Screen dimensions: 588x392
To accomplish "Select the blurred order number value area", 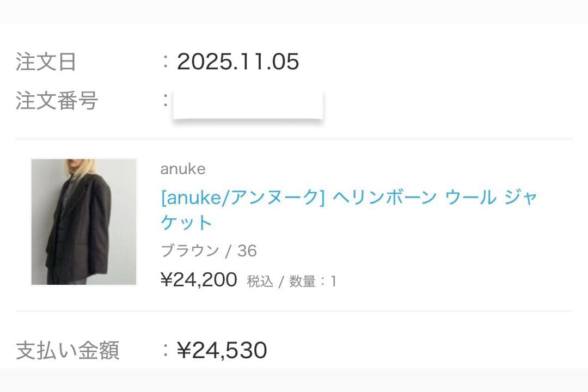I will 248,104.
